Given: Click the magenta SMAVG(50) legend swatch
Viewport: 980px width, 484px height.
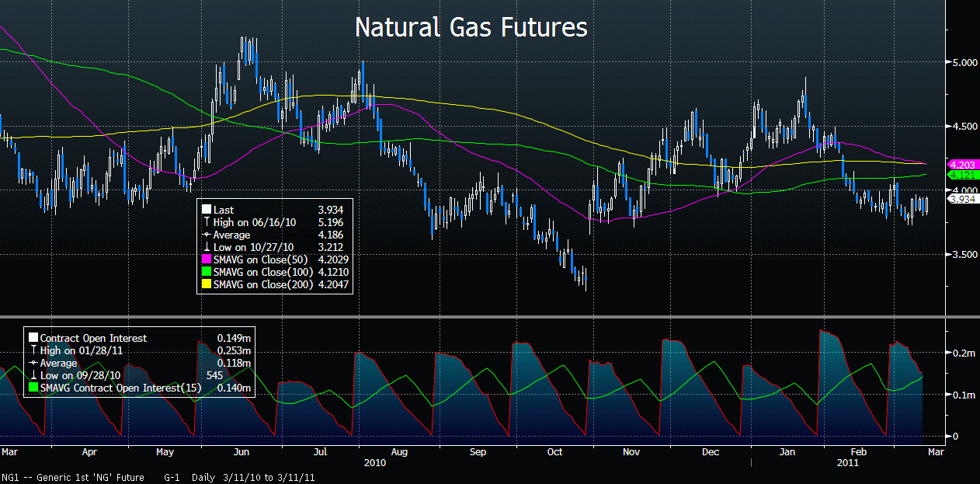Looking at the screenshot, I should pos(206,259).
